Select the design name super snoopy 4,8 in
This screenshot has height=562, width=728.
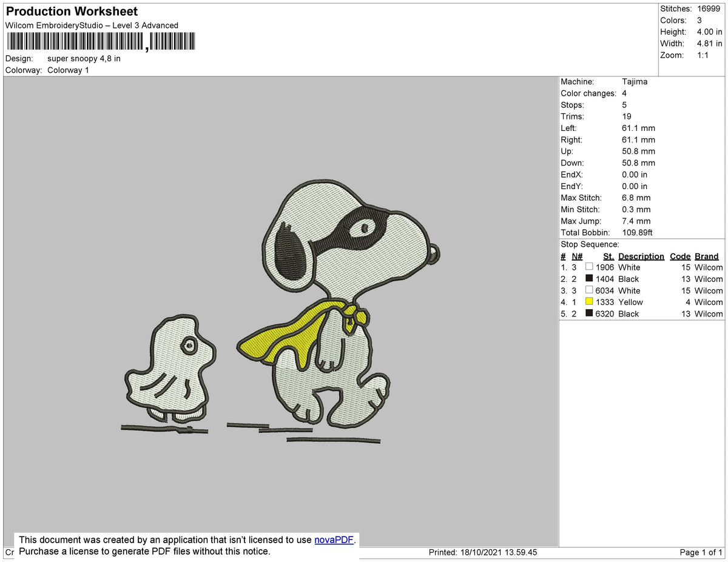click(x=83, y=59)
